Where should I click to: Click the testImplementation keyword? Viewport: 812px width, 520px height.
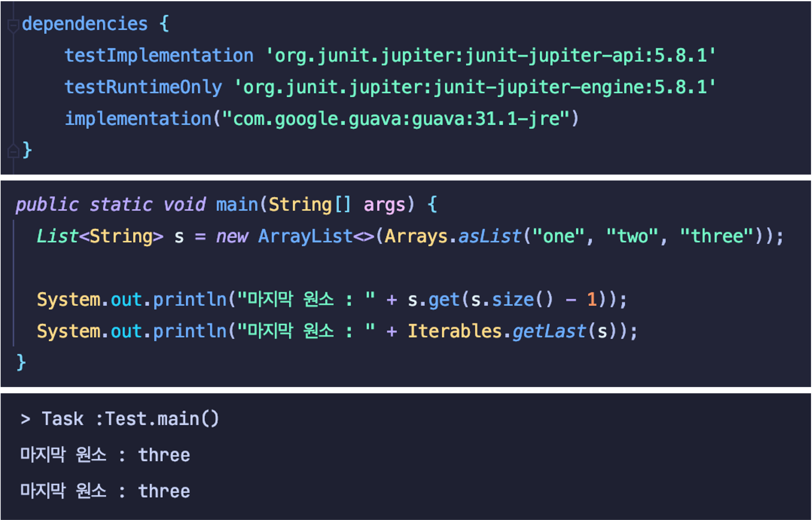(159, 55)
